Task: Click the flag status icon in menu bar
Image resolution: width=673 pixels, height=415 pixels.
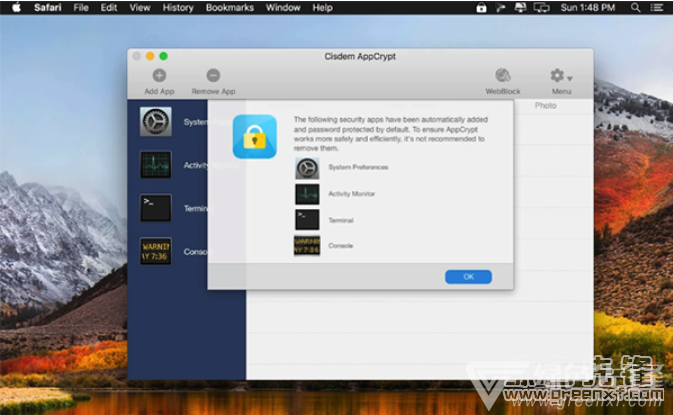Action: [500, 7]
